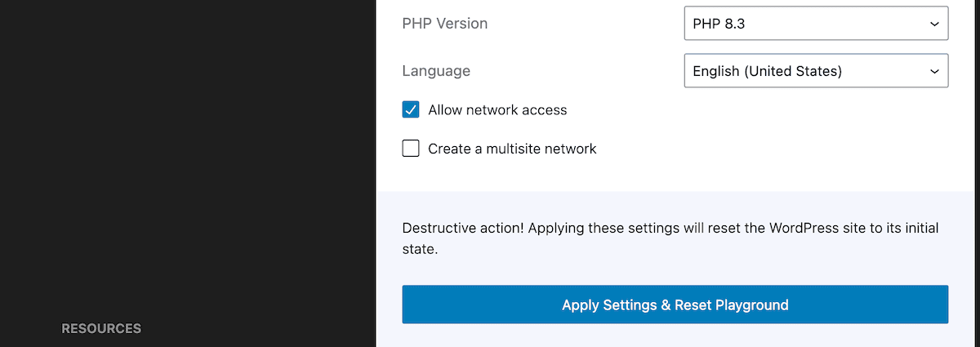Open the PHP Version dropdown

(815, 24)
